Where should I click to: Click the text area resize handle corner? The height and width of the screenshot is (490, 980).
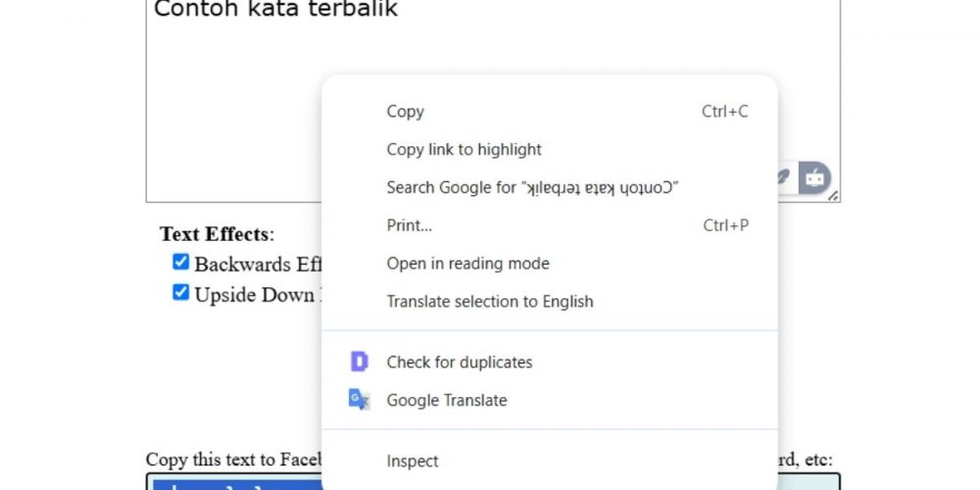tap(834, 196)
